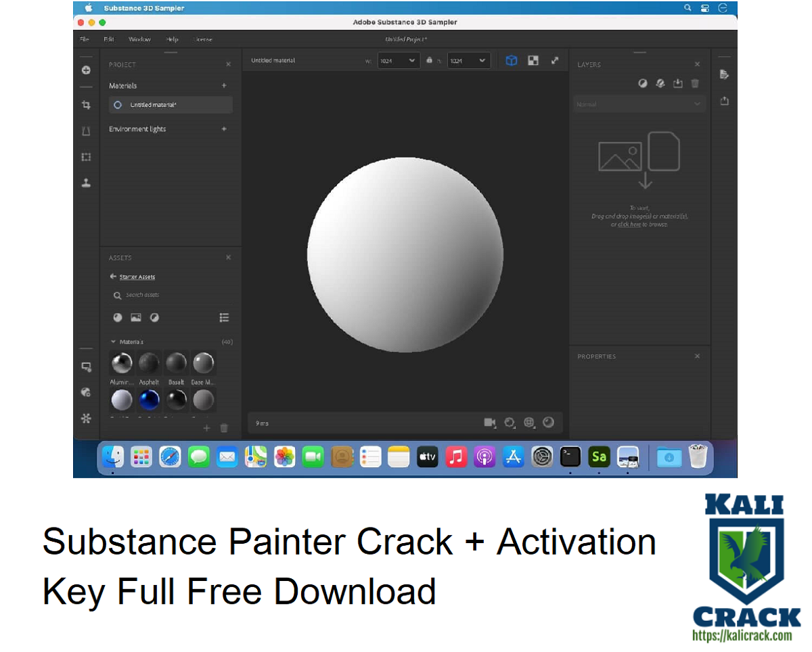Open the File menu
This screenshot has height=652, width=812.
tap(85, 39)
